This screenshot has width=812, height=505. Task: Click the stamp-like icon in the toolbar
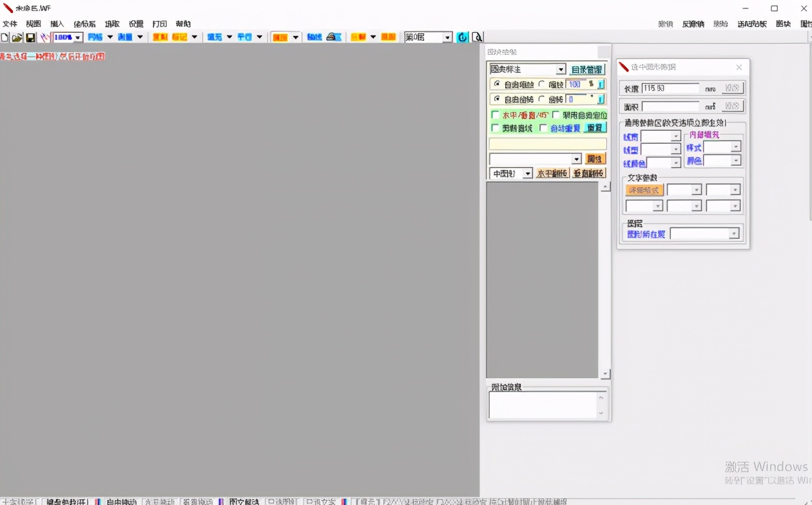pos(333,37)
